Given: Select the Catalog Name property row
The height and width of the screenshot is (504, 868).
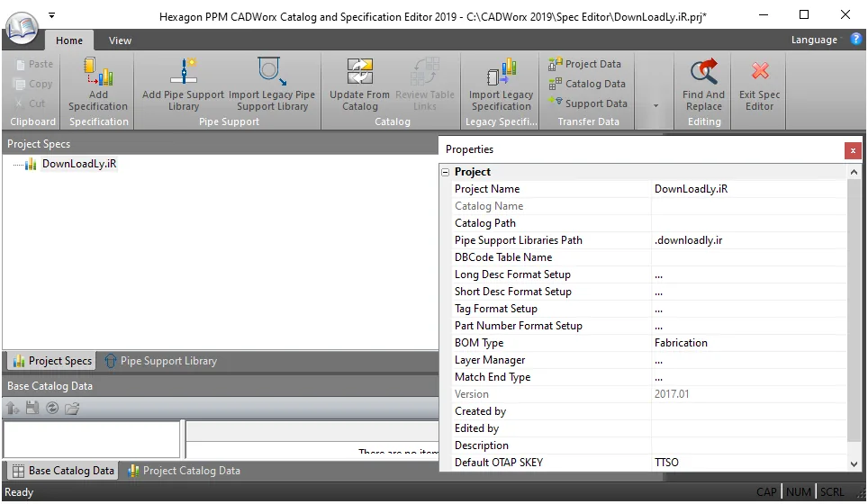Looking at the screenshot, I should point(649,206).
